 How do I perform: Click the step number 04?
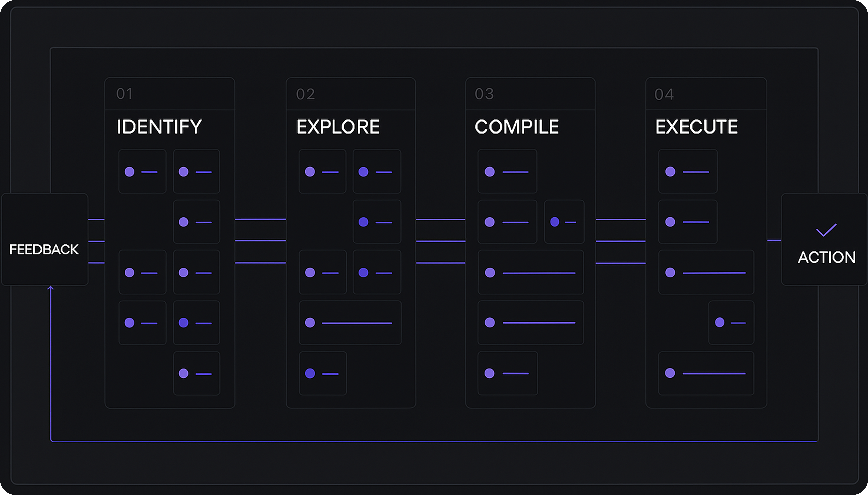[664, 95]
